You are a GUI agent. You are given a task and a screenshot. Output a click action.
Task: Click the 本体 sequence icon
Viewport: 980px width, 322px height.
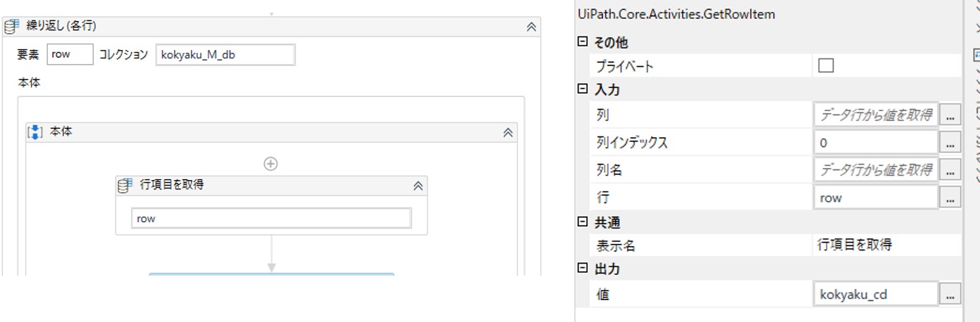coord(35,131)
